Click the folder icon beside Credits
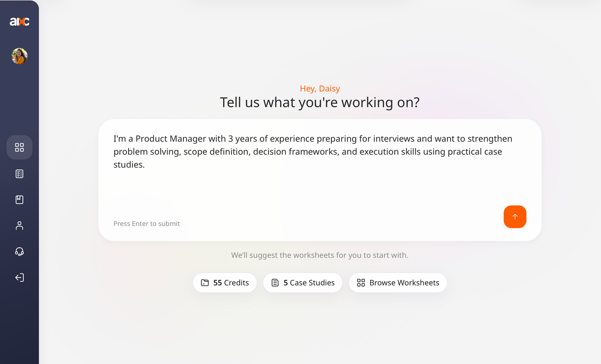Viewport: 601px width, 364px height. pos(205,283)
